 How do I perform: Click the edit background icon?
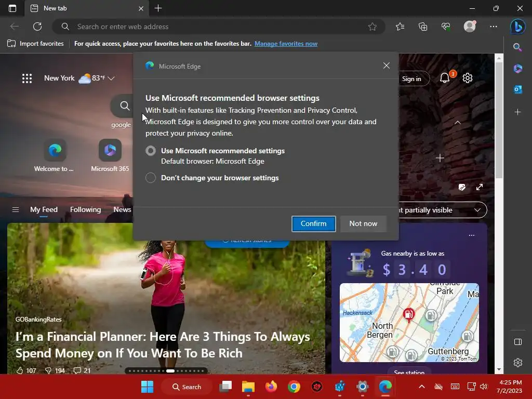pyautogui.click(x=462, y=187)
